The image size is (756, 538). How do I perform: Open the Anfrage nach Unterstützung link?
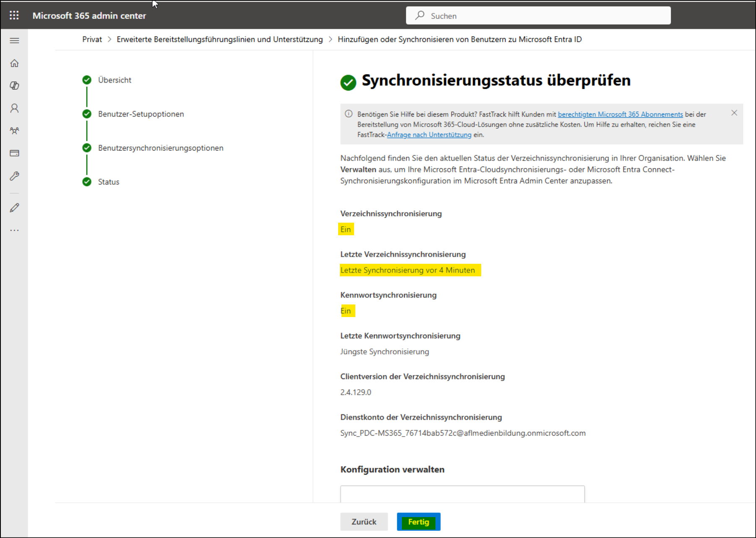click(429, 135)
